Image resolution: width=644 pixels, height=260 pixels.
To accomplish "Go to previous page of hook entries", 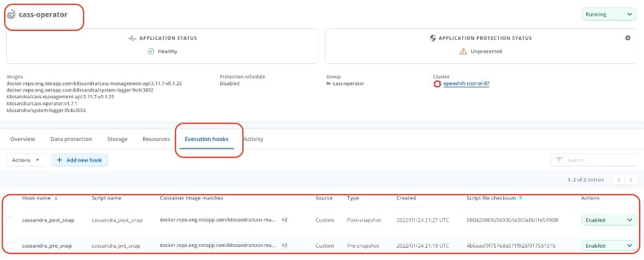I will 619,180.
